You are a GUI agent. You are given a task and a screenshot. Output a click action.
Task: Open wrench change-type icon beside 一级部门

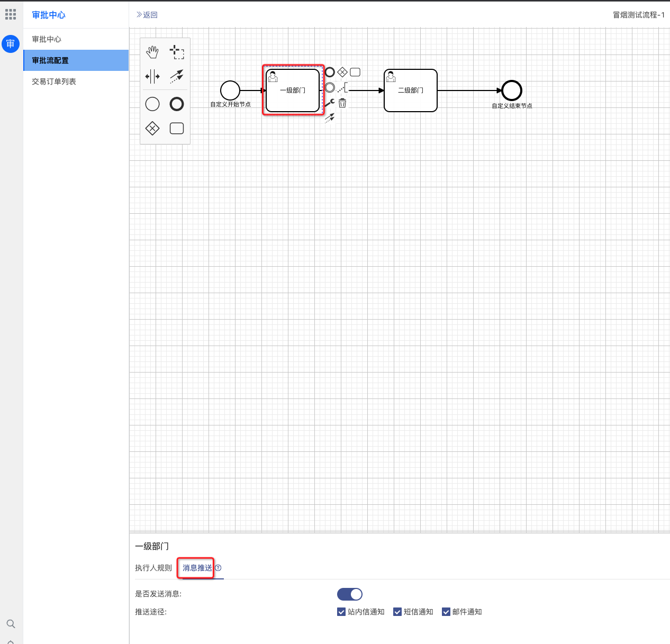tap(330, 103)
